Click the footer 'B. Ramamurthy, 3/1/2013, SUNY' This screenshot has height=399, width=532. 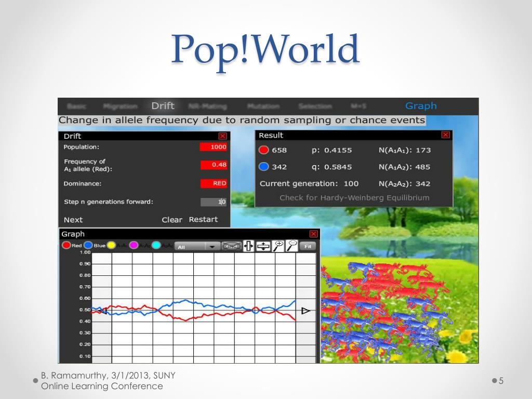108,376
